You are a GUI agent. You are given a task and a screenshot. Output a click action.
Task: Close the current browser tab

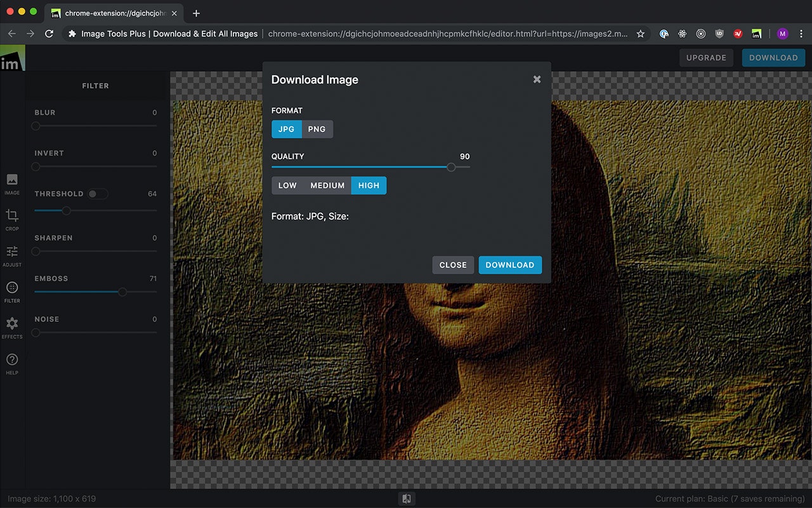pyautogui.click(x=174, y=13)
